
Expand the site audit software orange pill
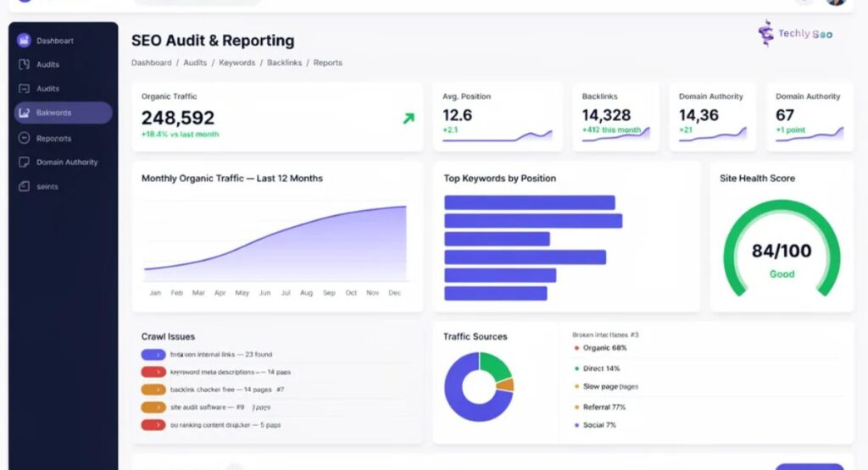tap(153, 407)
